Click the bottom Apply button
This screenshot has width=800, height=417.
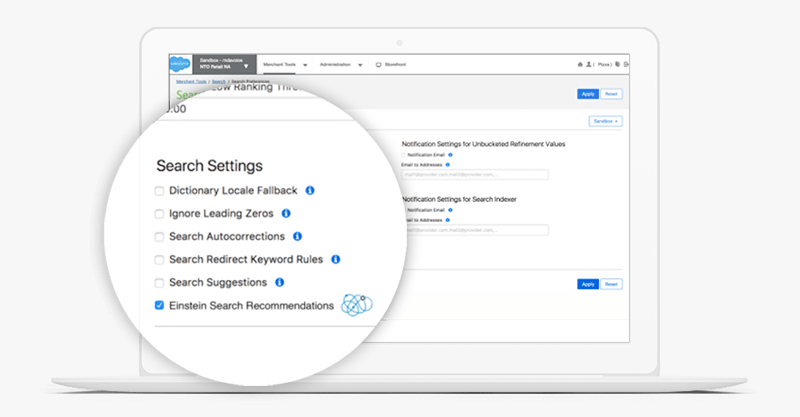pyautogui.click(x=588, y=284)
